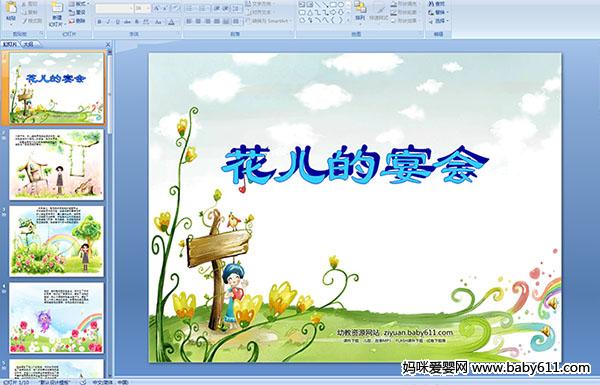Select the Line shape in shapes gallery
This screenshot has height=385, width=600.
click(x=317, y=4)
